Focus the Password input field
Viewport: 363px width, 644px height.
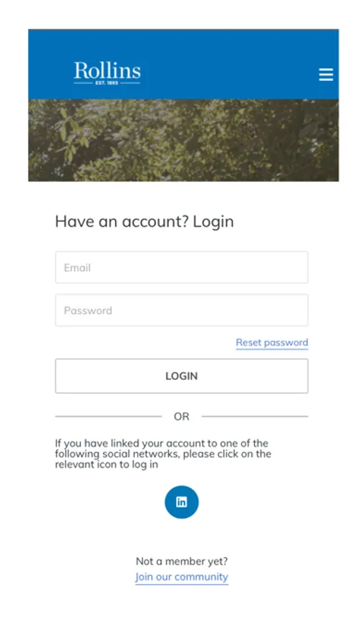(x=181, y=310)
